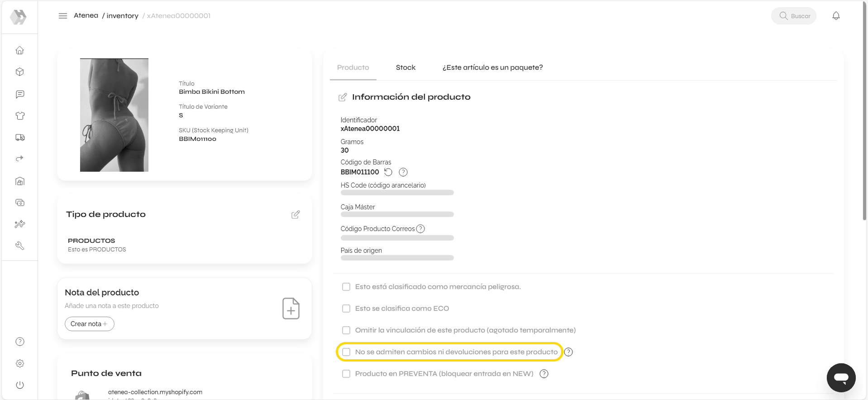Viewport: 868px width, 400px height.
Task: Toggle the ECO classification checkbox
Action: pos(346,308)
